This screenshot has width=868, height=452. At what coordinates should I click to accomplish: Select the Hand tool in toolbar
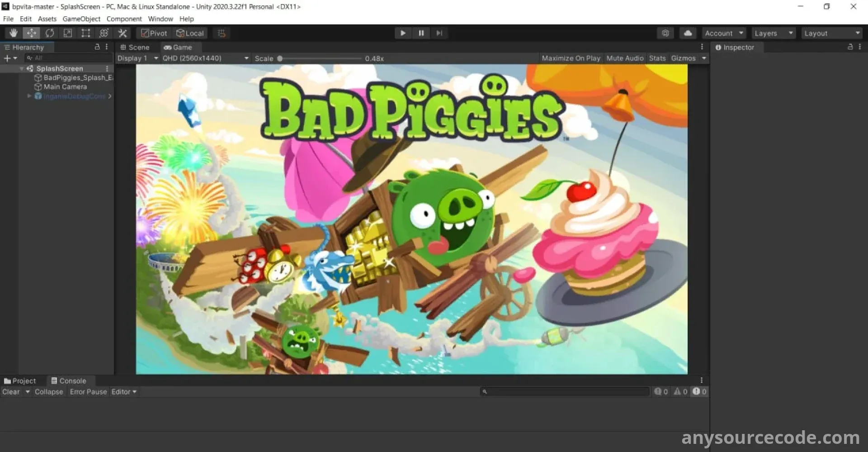(13, 33)
